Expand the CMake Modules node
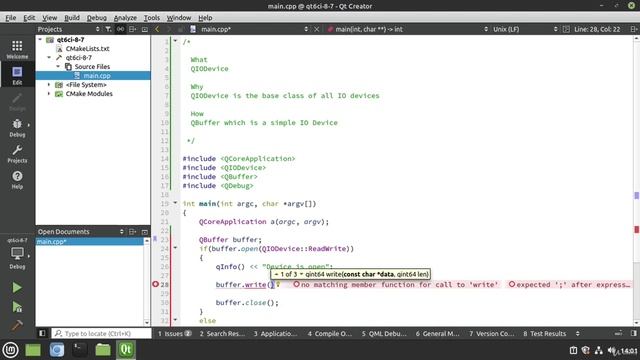Viewport: 640px width, 360px height. point(49,93)
